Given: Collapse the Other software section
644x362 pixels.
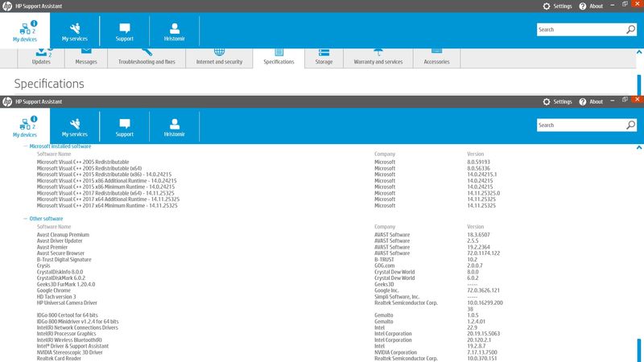Looking at the screenshot, I should click(x=26, y=219).
